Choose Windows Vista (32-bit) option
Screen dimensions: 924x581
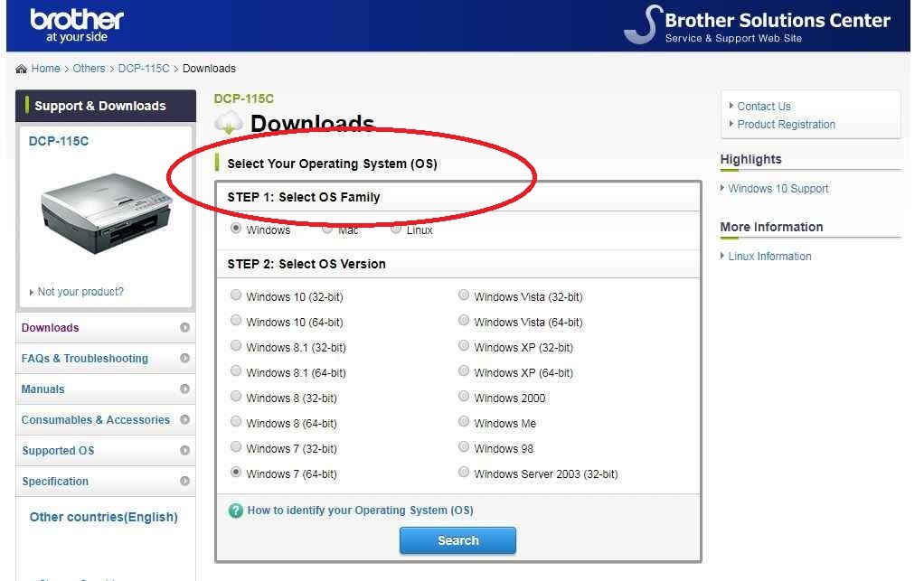pyautogui.click(x=464, y=295)
